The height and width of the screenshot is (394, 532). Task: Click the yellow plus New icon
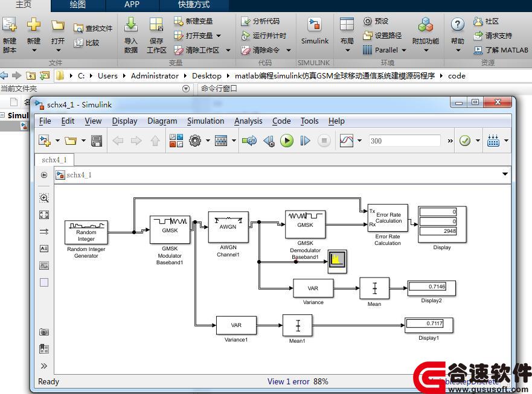pyautogui.click(x=34, y=25)
